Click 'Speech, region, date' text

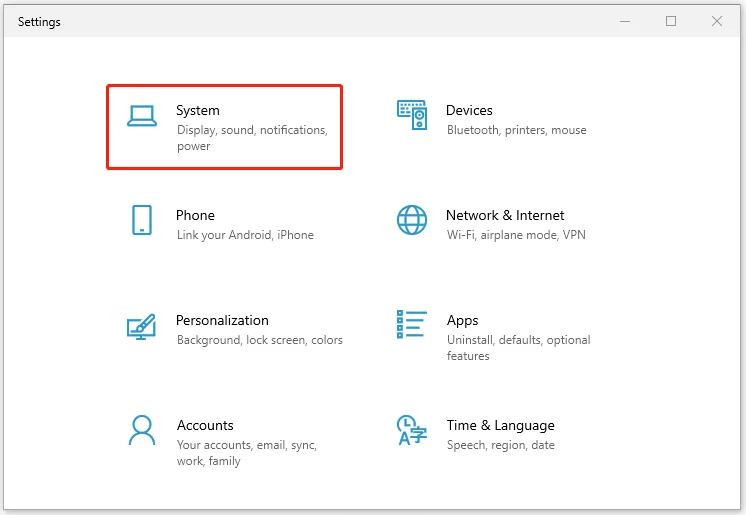coord(501,445)
